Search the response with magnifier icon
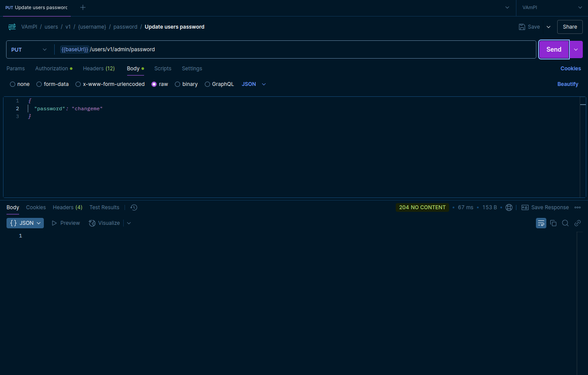 coord(565,223)
